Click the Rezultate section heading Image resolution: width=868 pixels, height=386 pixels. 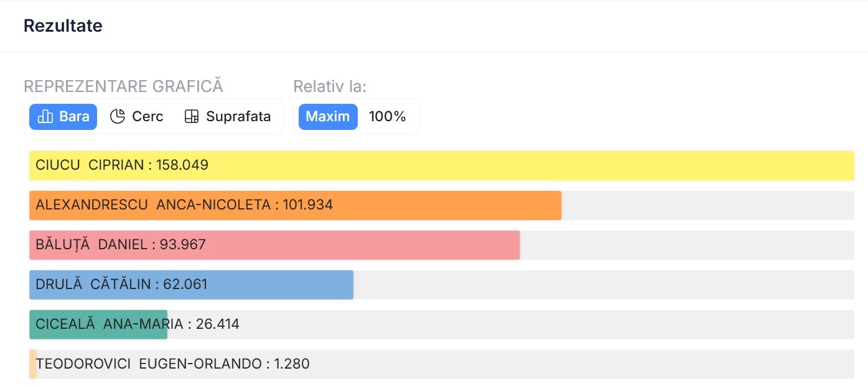[x=63, y=26]
